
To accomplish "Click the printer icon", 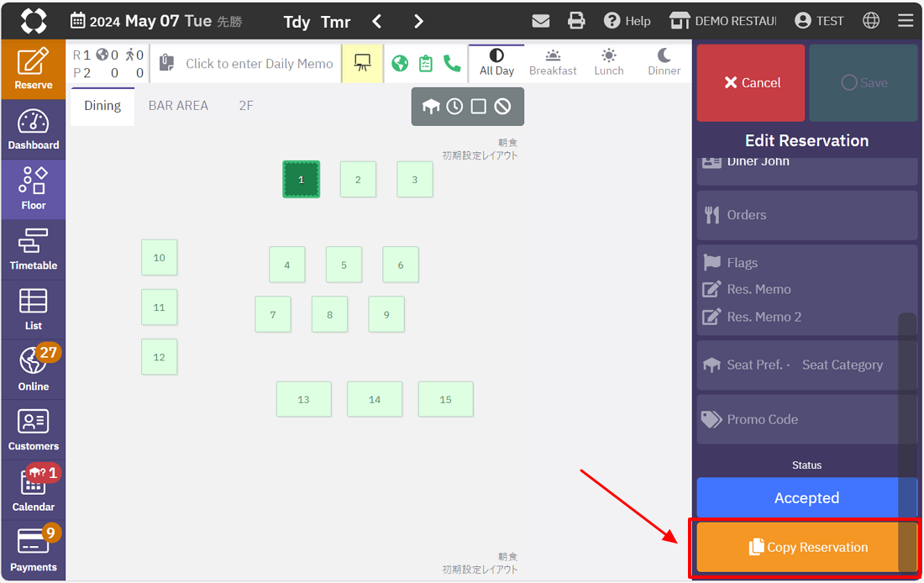I will tap(575, 21).
